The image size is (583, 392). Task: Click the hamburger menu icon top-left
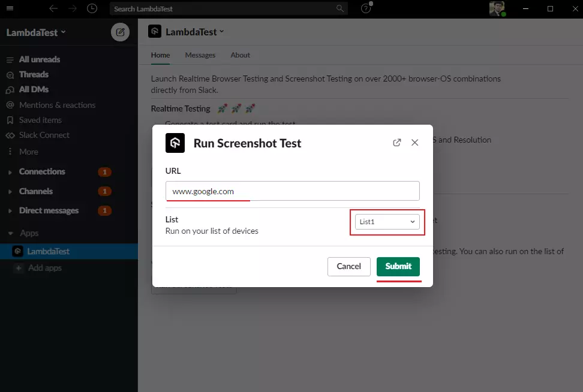coord(9,8)
